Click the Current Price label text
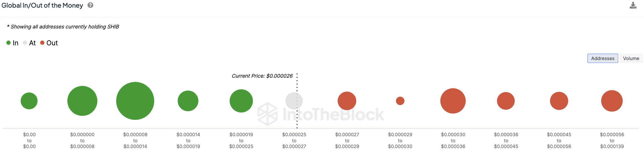 pos(262,76)
